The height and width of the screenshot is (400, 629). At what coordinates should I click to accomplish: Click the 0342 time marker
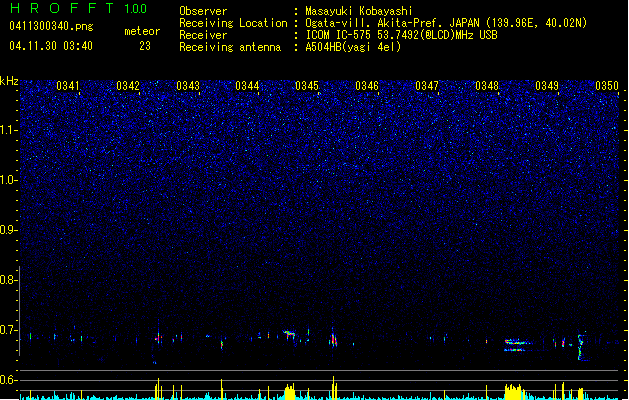(x=128, y=86)
